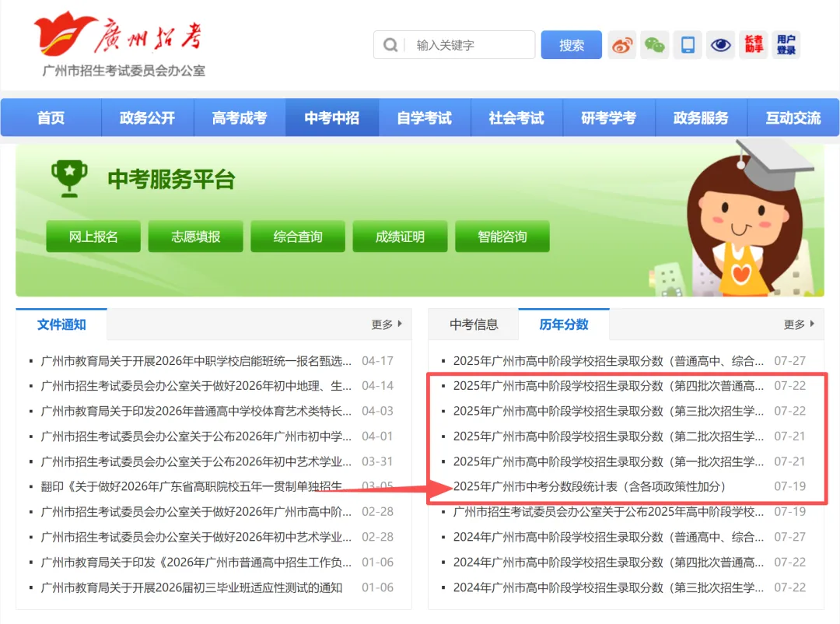The width and height of the screenshot is (840, 624).
Task: Open the mobile version icon
Action: click(687, 44)
